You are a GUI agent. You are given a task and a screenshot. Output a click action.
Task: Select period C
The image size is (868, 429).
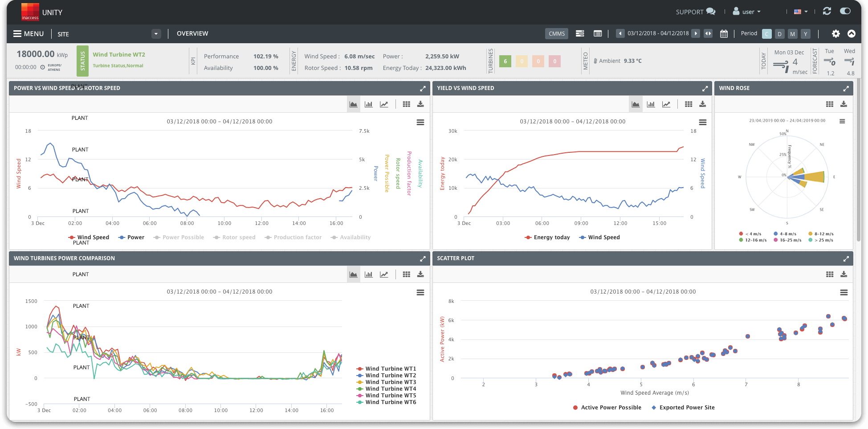click(x=767, y=34)
